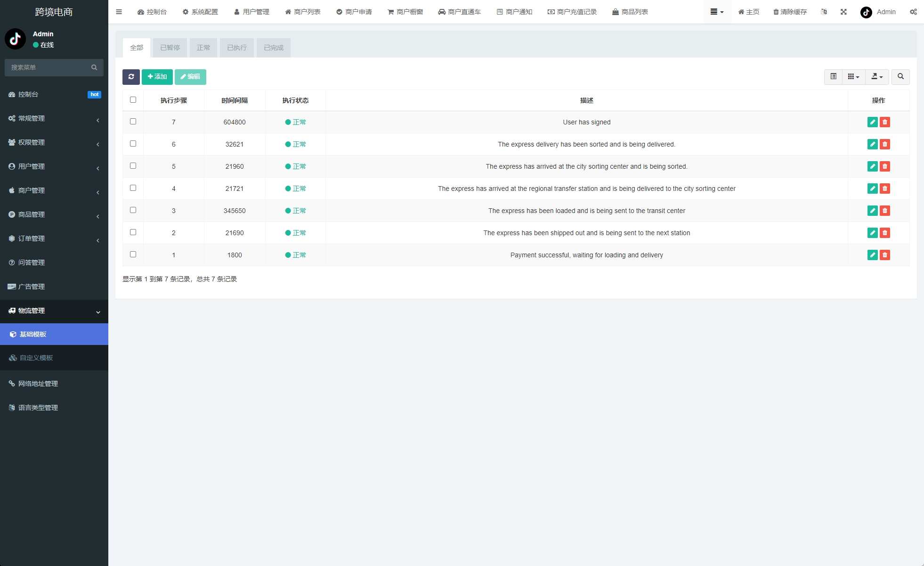Click the edit icon for step 3

tap(873, 210)
